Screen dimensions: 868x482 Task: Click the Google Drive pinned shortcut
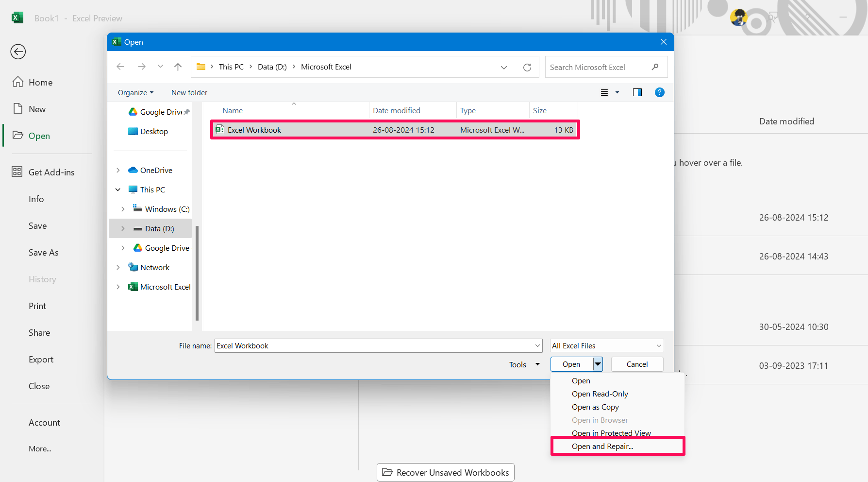coord(159,112)
